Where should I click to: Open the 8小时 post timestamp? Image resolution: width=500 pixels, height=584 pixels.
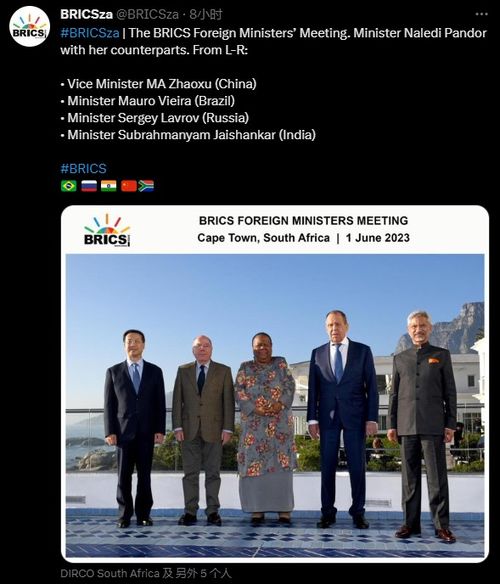tap(206, 15)
